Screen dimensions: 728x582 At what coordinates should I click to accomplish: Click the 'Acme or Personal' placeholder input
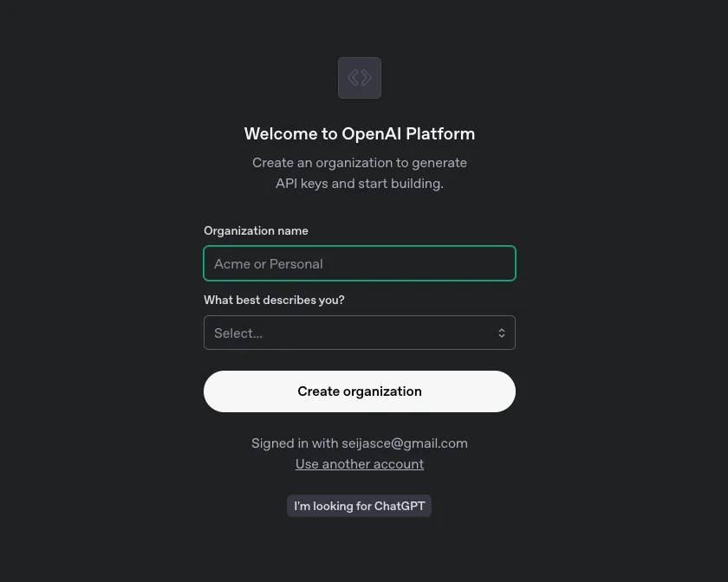point(360,263)
